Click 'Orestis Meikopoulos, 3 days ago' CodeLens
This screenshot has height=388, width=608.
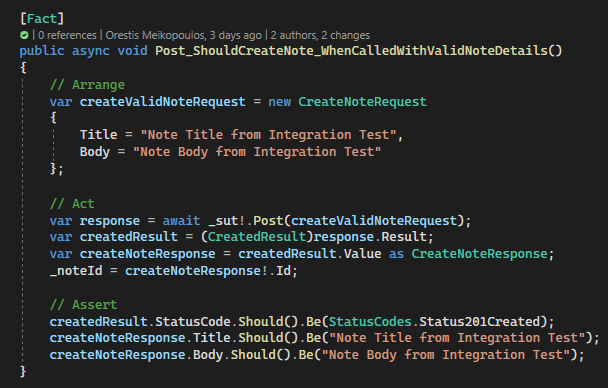(x=183, y=35)
